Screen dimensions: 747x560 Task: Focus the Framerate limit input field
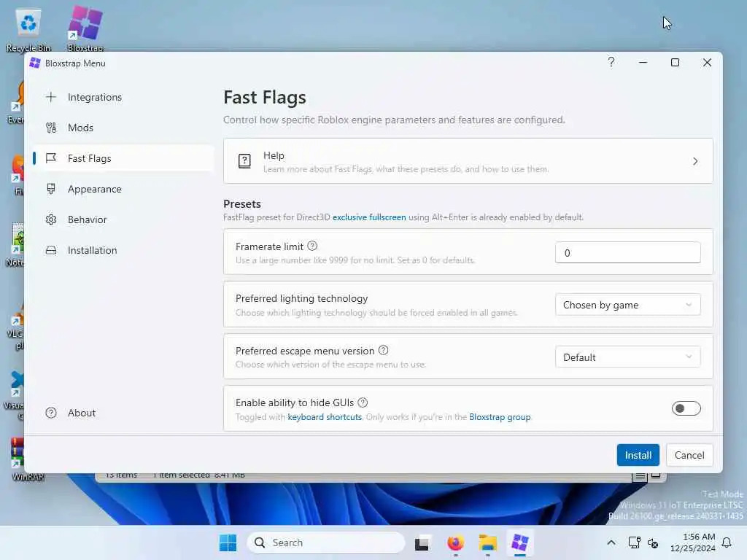pyautogui.click(x=627, y=252)
